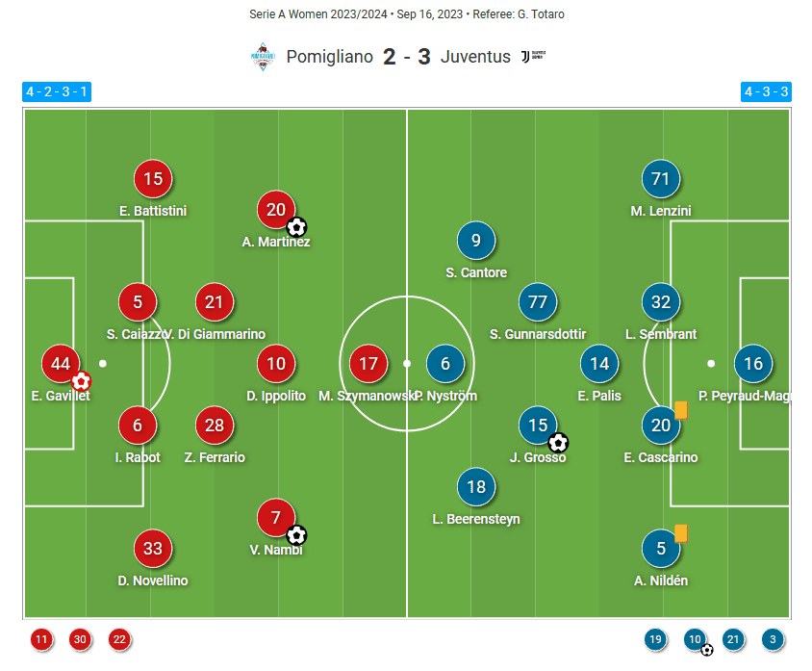The height and width of the screenshot is (671, 812).
Task: Click S. Cantore's number 9 circle
Action: (476, 241)
